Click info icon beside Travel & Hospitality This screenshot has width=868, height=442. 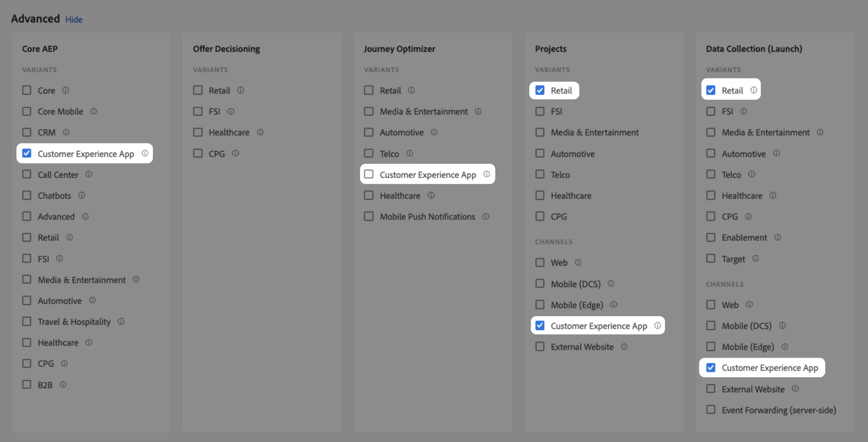click(x=121, y=321)
